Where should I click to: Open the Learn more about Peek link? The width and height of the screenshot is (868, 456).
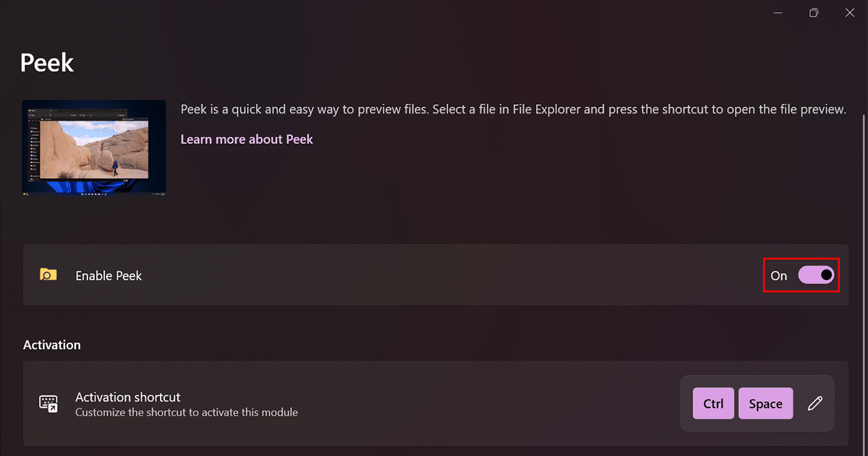247,139
